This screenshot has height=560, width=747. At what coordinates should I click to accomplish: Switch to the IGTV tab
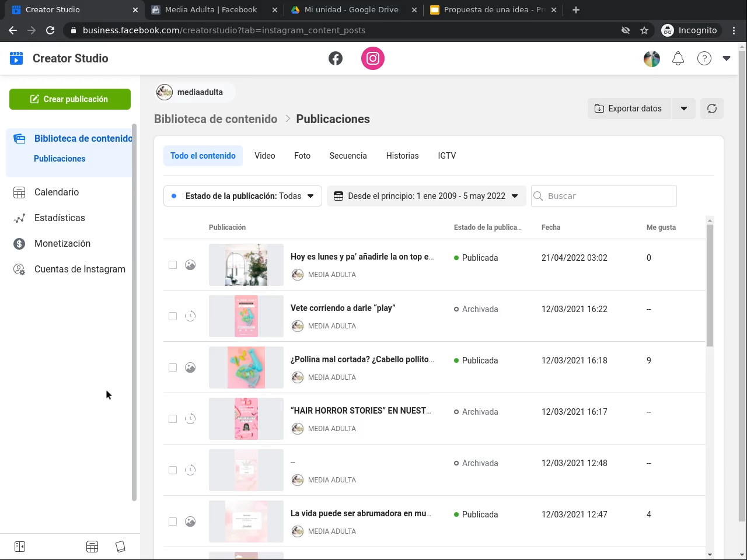[447, 156]
